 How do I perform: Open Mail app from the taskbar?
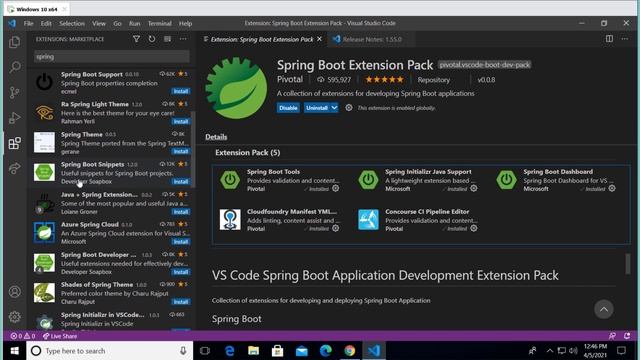coord(302,351)
